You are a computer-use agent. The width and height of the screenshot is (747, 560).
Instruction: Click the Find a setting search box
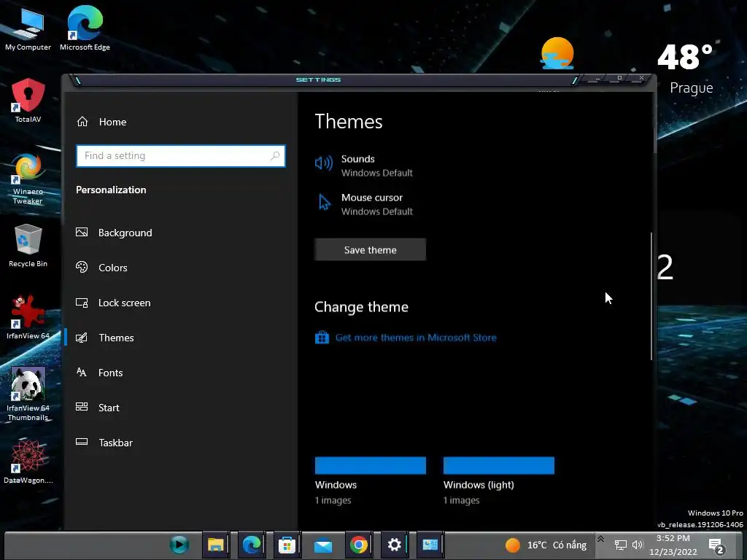[181, 156]
